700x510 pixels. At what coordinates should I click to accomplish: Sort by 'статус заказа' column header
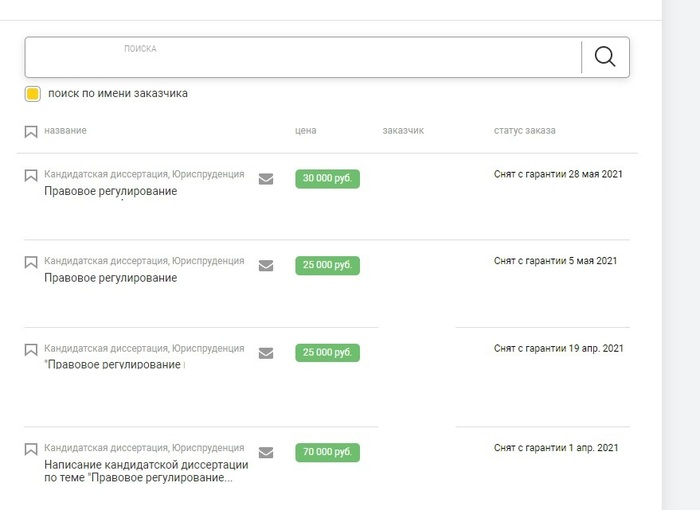pyautogui.click(x=524, y=131)
